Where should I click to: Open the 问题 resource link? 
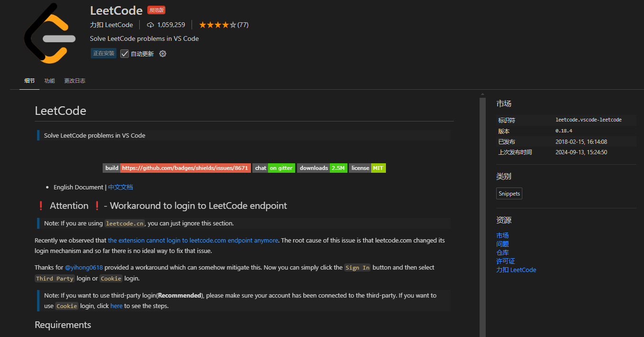(502, 244)
